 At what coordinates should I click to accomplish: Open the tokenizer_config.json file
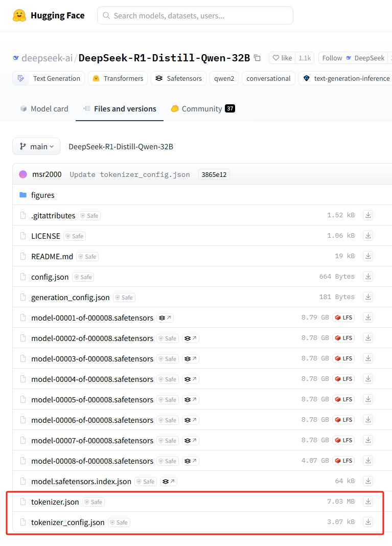click(x=68, y=522)
